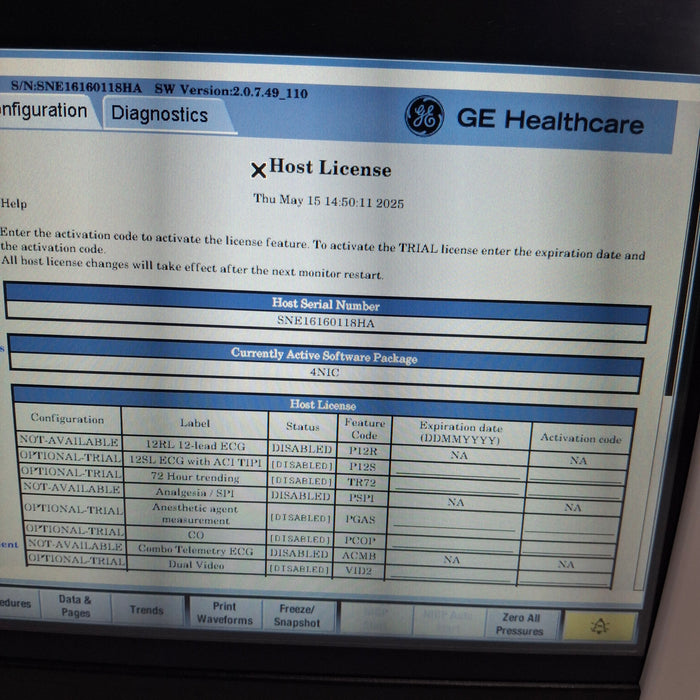Click the 'Expiration date (DDMMYYYY)' column header
The width and height of the screenshot is (700, 700).
461,433
